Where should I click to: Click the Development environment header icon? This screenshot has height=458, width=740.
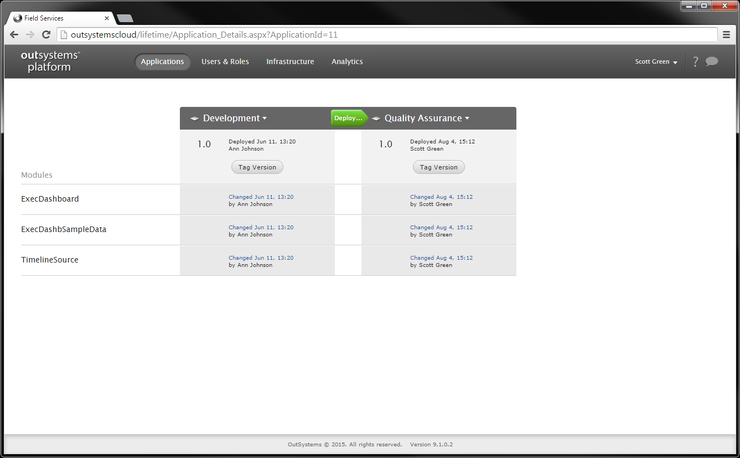194,119
